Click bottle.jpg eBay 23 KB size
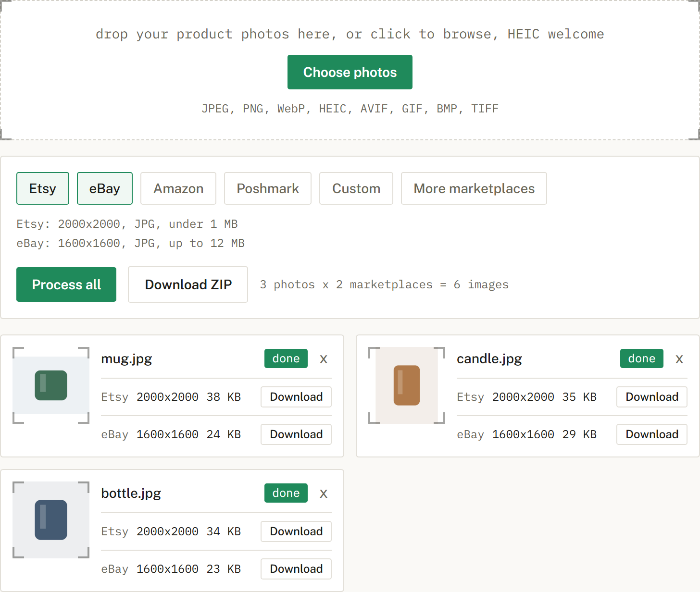The height and width of the screenshot is (592, 700). 224,569
